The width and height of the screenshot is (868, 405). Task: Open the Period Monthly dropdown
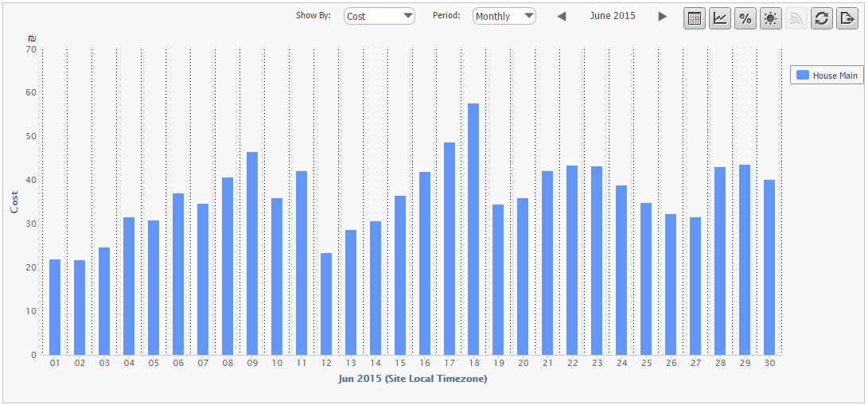(504, 16)
